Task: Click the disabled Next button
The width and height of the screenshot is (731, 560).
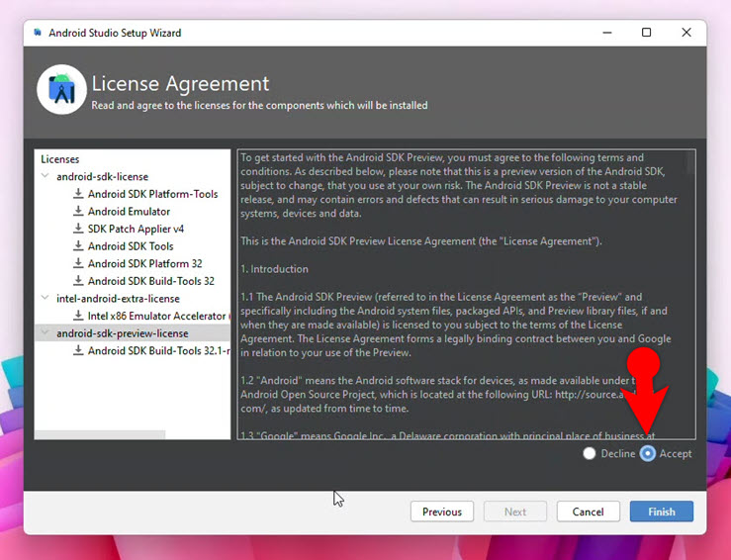Action: point(515,512)
